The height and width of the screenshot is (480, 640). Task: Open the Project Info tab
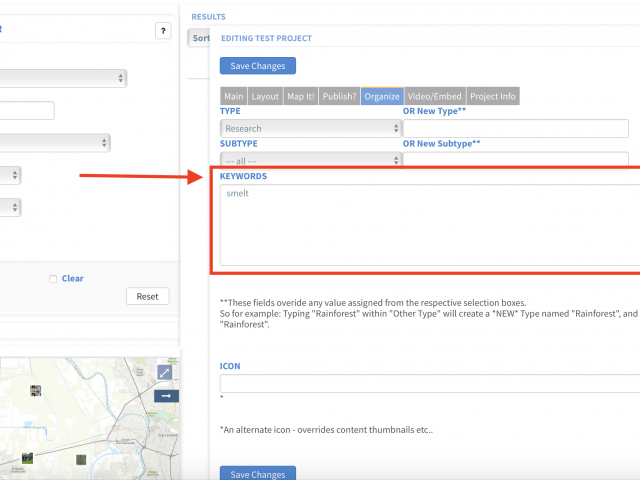click(493, 96)
